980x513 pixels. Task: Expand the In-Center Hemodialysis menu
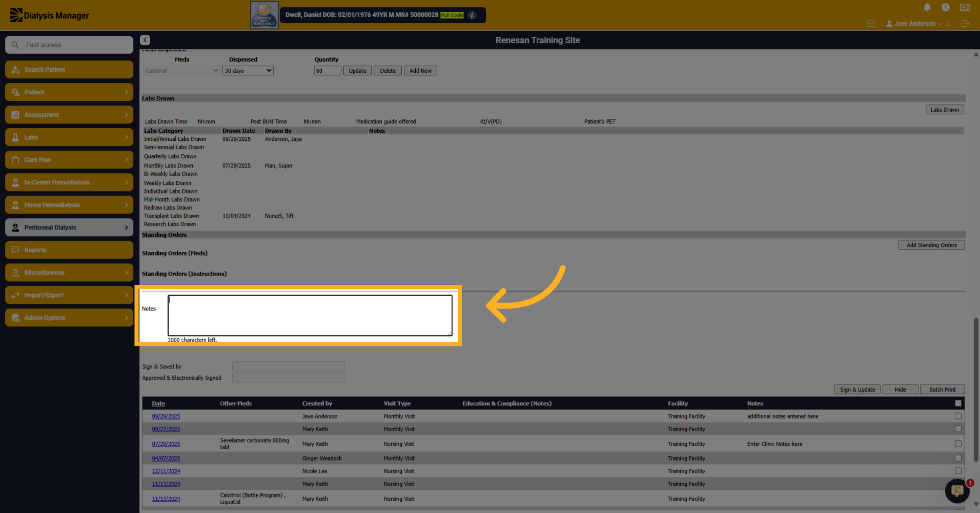pyautogui.click(x=69, y=182)
